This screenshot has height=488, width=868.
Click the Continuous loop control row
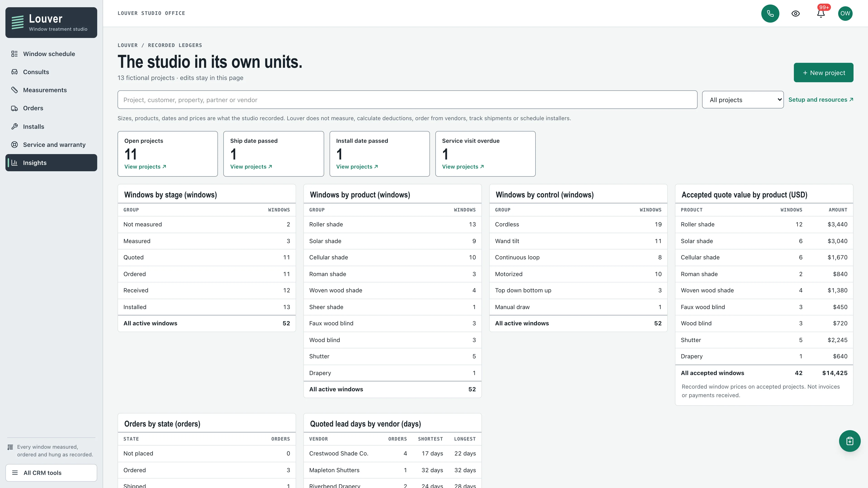(x=578, y=257)
